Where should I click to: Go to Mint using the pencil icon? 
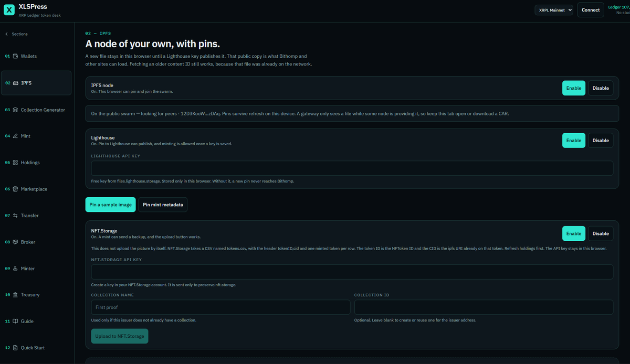click(x=16, y=136)
